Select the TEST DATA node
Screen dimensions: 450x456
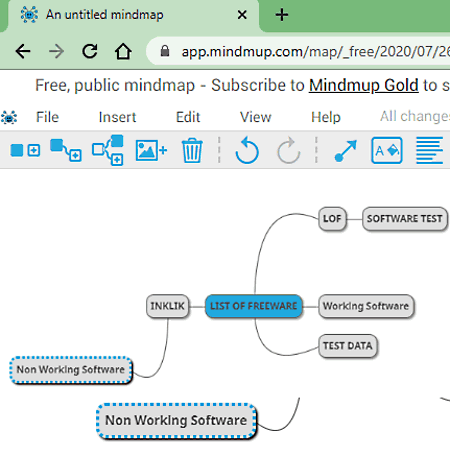click(x=348, y=346)
